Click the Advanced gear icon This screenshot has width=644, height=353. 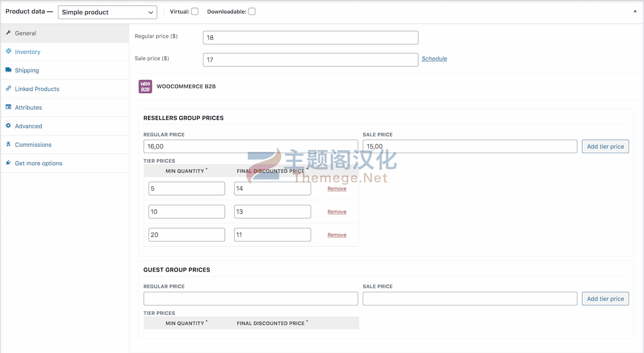(8, 126)
